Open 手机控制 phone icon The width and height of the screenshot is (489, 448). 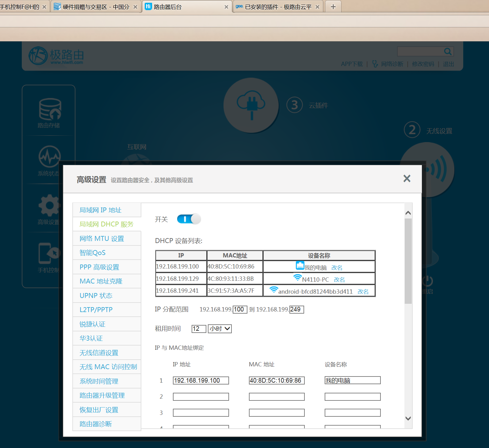click(49, 253)
